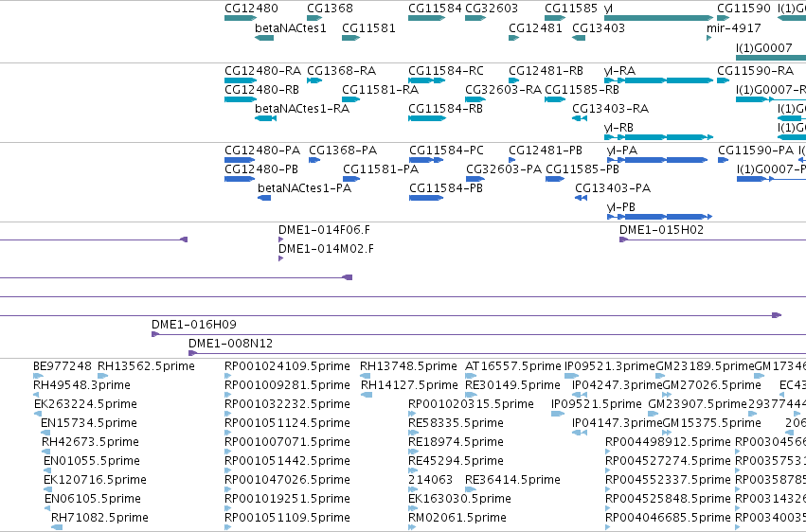Open the CG11584 gene label
The image size is (806, 532).
coord(435,9)
